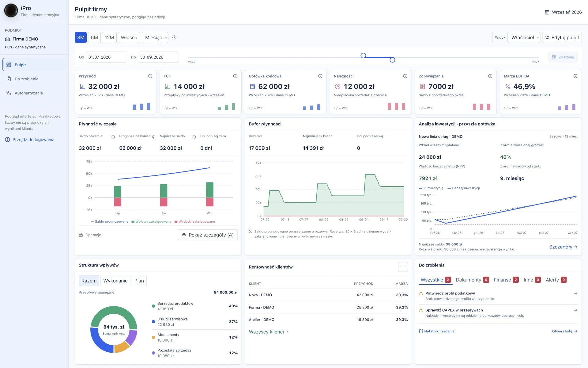Open the Właściciel view dropdown
Image resolution: width=588 pixels, height=368 pixels.
pyautogui.click(x=524, y=37)
